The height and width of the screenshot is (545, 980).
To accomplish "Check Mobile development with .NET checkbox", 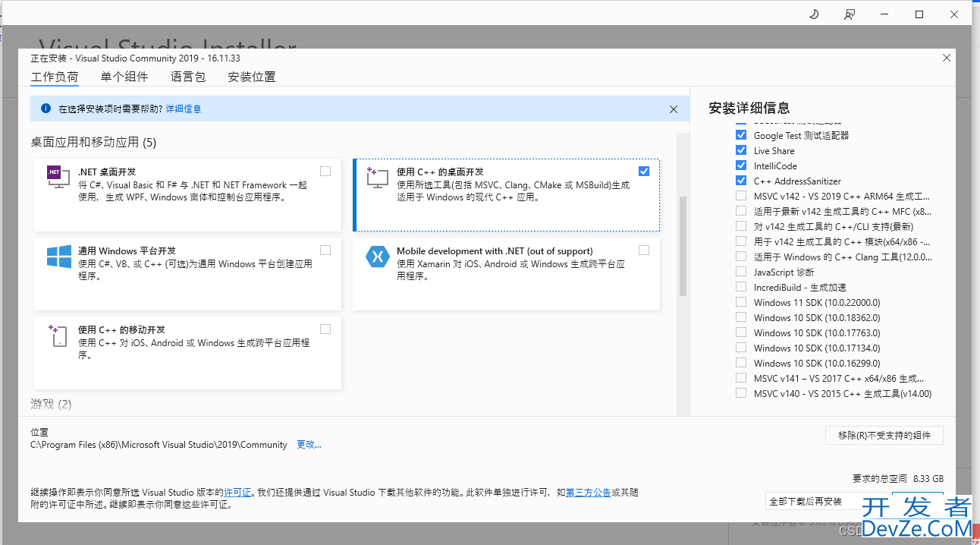I will click(x=644, y=250).
